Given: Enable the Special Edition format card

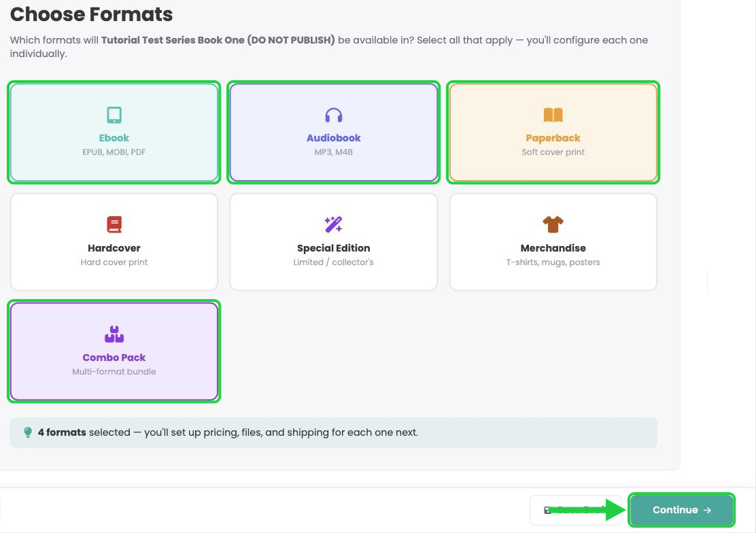Looking at the screenshot, I should 334,242.
